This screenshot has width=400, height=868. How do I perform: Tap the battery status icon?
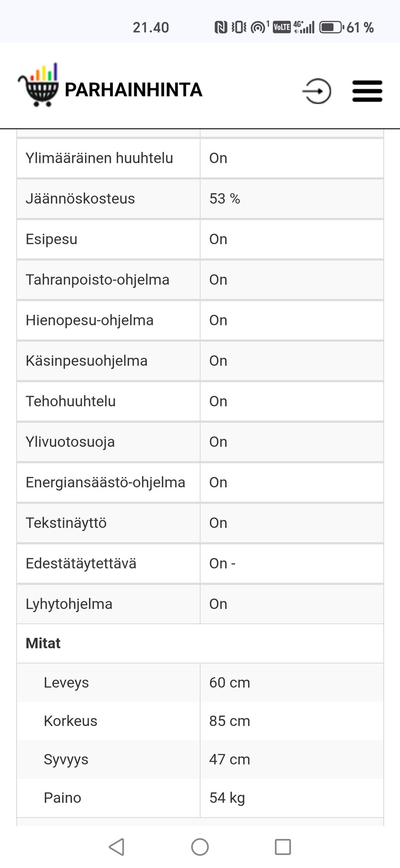pyautogui.click(x=331, y=27)
